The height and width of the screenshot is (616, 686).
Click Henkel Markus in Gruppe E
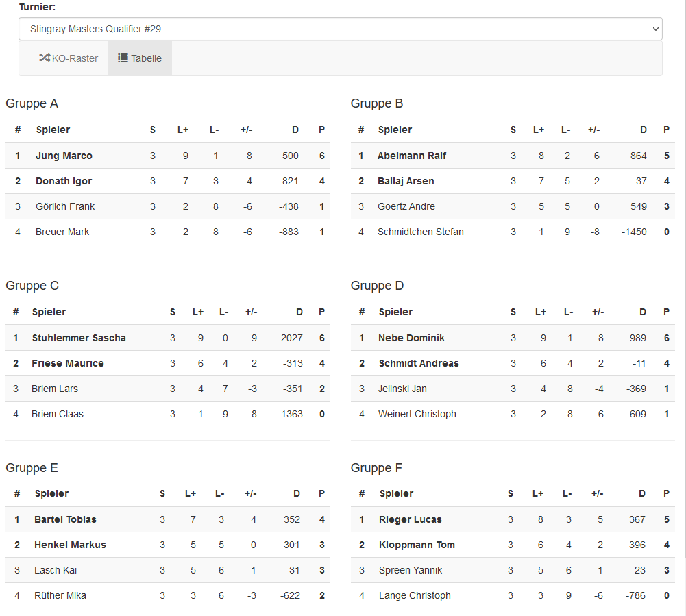(x=70, y=545)
